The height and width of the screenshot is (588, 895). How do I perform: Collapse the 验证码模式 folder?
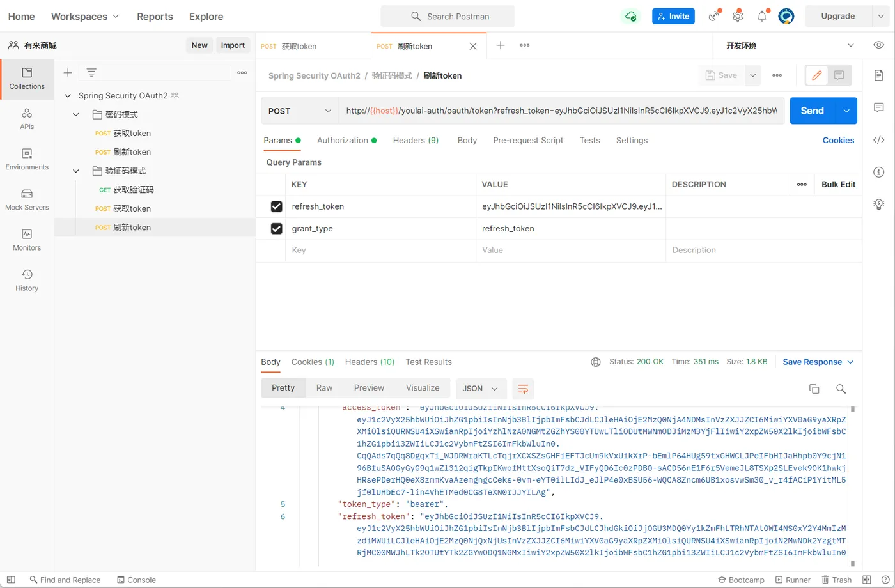coord(76,171)
